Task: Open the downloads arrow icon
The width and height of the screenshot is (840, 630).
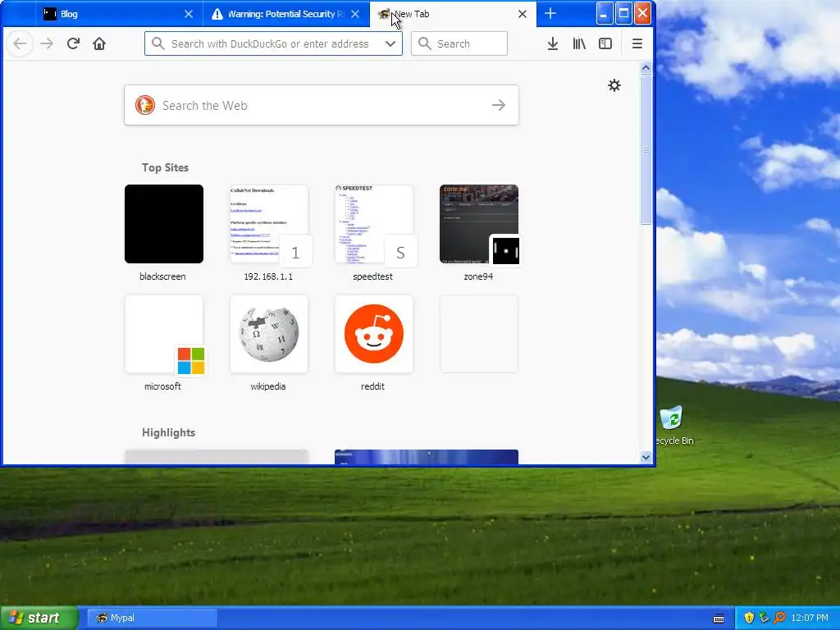Action: click(x=553, y=44)
